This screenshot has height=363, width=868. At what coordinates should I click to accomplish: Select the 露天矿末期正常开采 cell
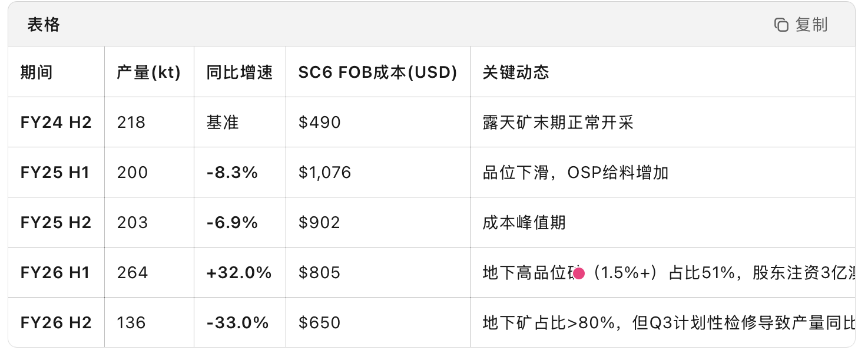558,123
